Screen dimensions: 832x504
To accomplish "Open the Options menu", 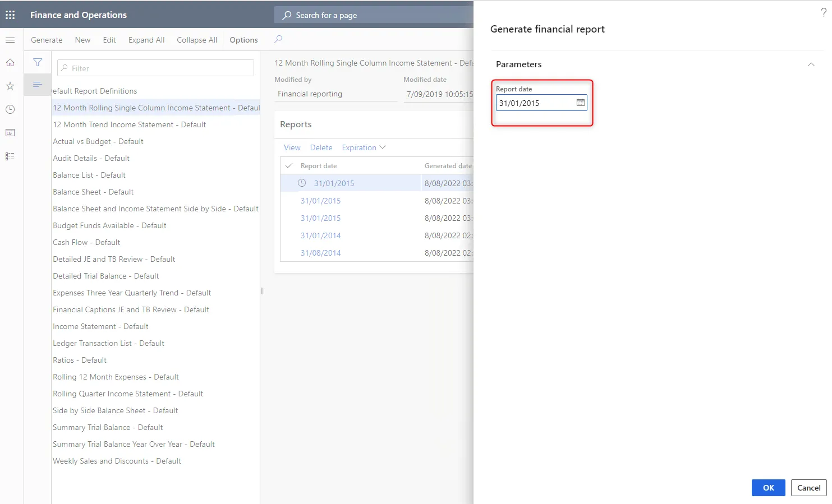I will pyautogui.click(x=243, y=40).
